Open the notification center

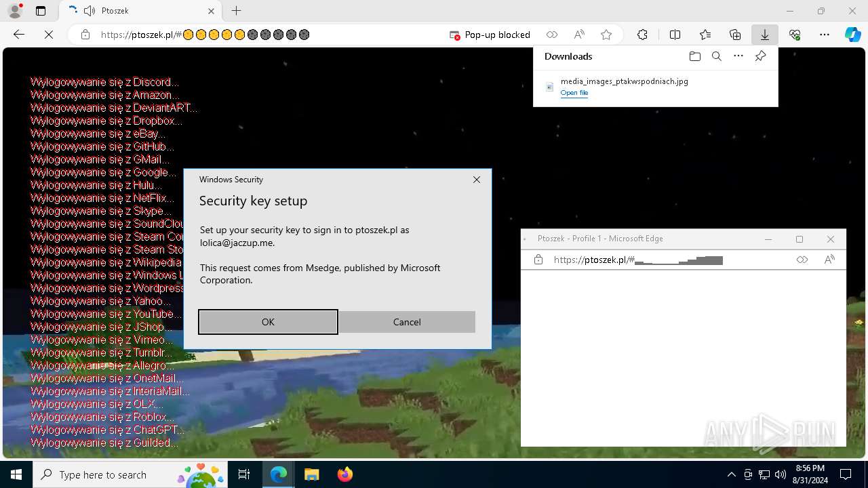pos(846,474)
